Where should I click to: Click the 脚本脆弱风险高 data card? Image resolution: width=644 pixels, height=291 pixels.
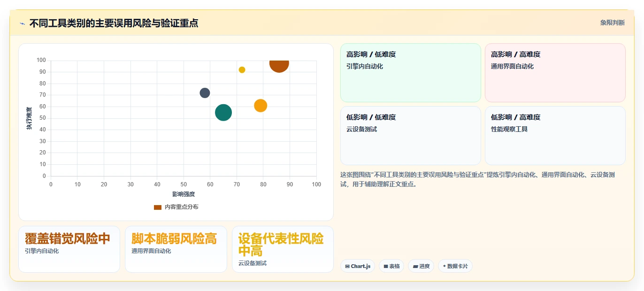point(176,249)
